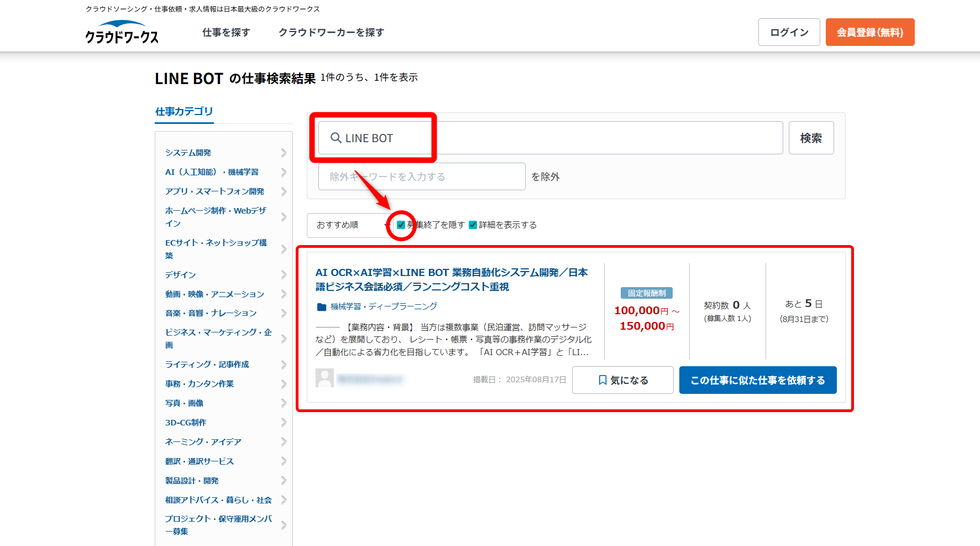
Task: Expand システム開発 category chevron
Action: tap(284, 153)
